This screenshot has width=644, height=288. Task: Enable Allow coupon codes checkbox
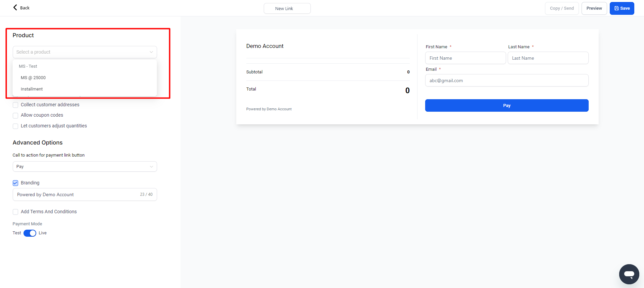tap(15, 115)
